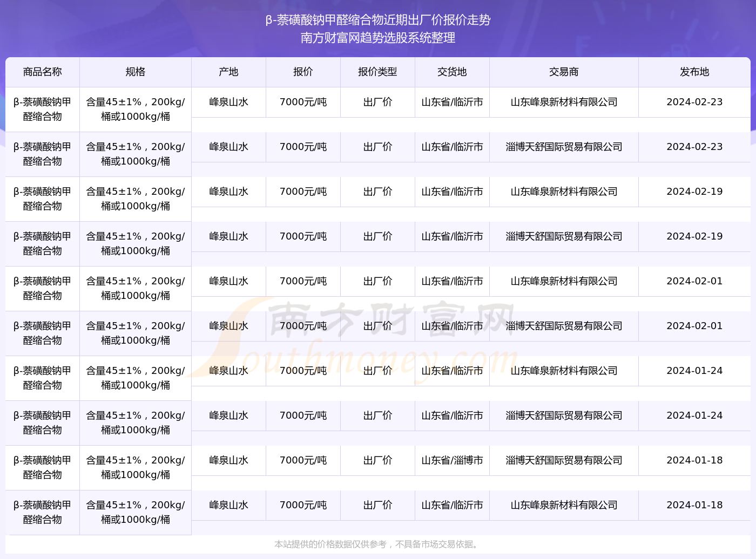756x559 pixels.
Task: Select the 报价 column header
Action: [303, 72]
